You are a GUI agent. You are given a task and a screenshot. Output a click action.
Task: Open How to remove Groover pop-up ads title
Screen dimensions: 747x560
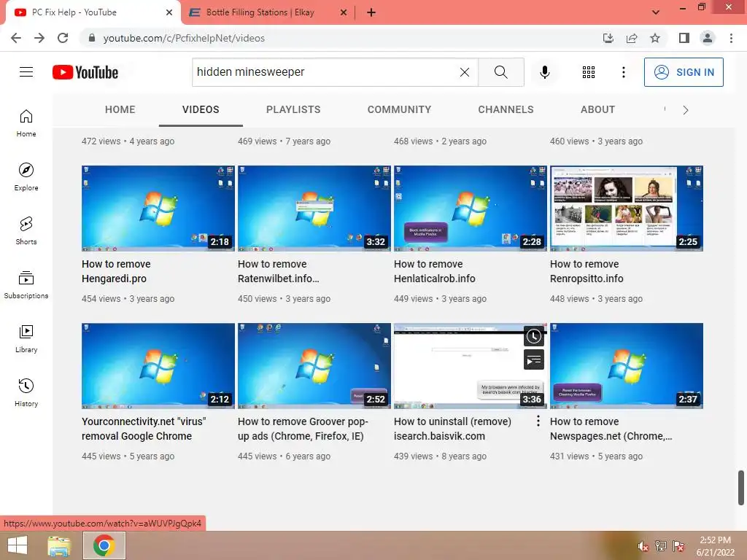[x=303, y=429]
